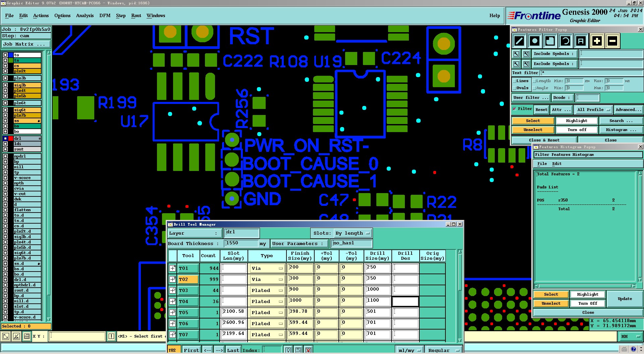Toggle the Filter checkbox in Features Filter Popup

[x=515, y=109]
